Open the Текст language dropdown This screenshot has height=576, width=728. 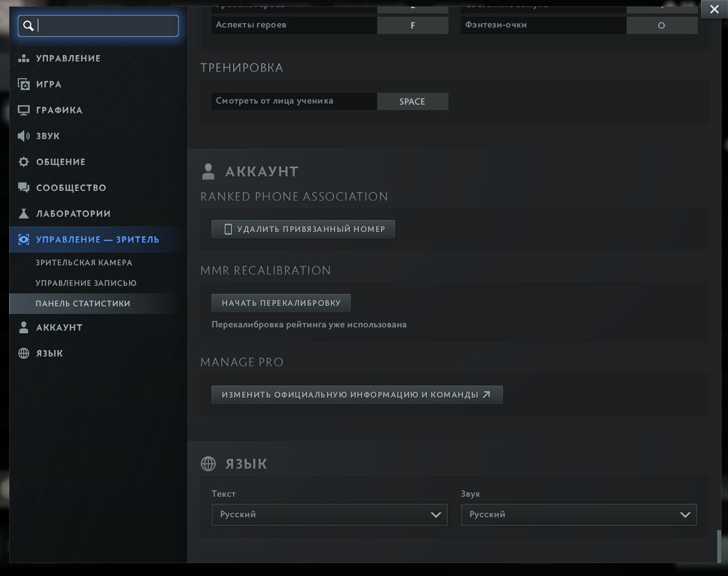coord(330,515)
